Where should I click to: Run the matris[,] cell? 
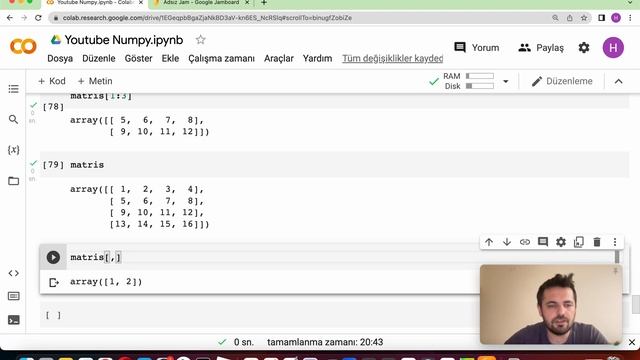(x=53, y=258)
